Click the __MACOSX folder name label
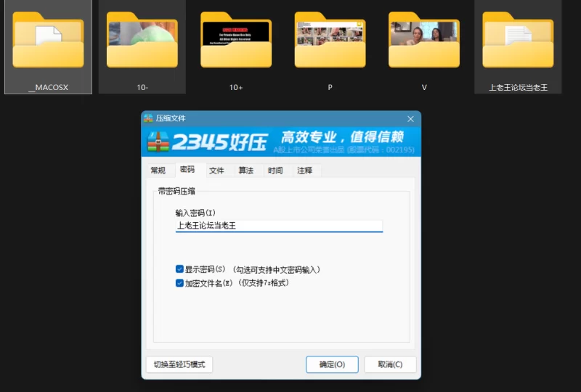The image size is (581, 392). [x=49, y=87]
